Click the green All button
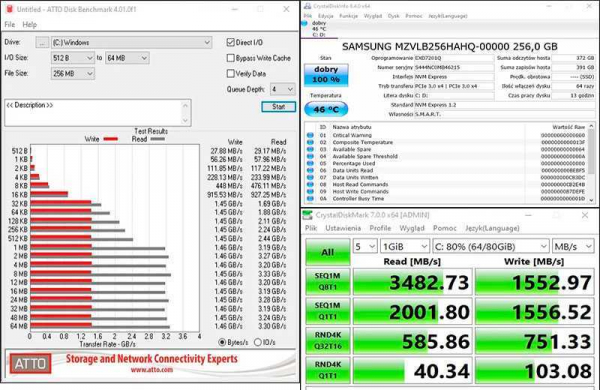 pos(328,252)
